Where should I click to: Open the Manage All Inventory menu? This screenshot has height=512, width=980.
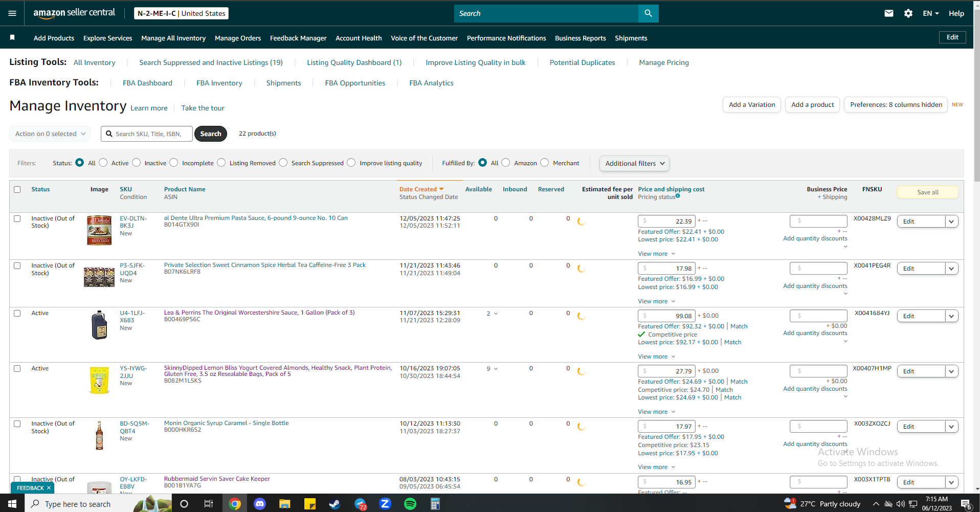tap(173, 38)
